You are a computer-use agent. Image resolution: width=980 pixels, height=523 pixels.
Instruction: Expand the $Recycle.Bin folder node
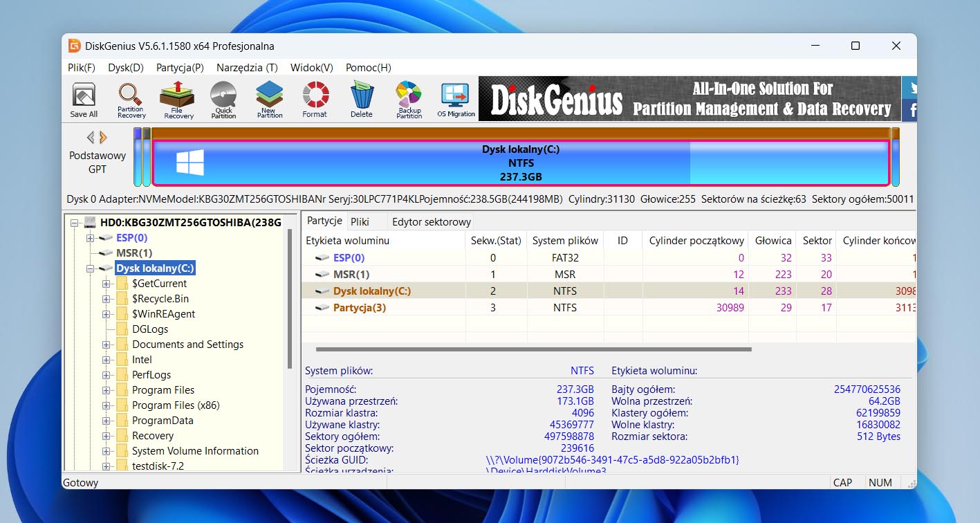pyautogui.click(x=106, y=299)
